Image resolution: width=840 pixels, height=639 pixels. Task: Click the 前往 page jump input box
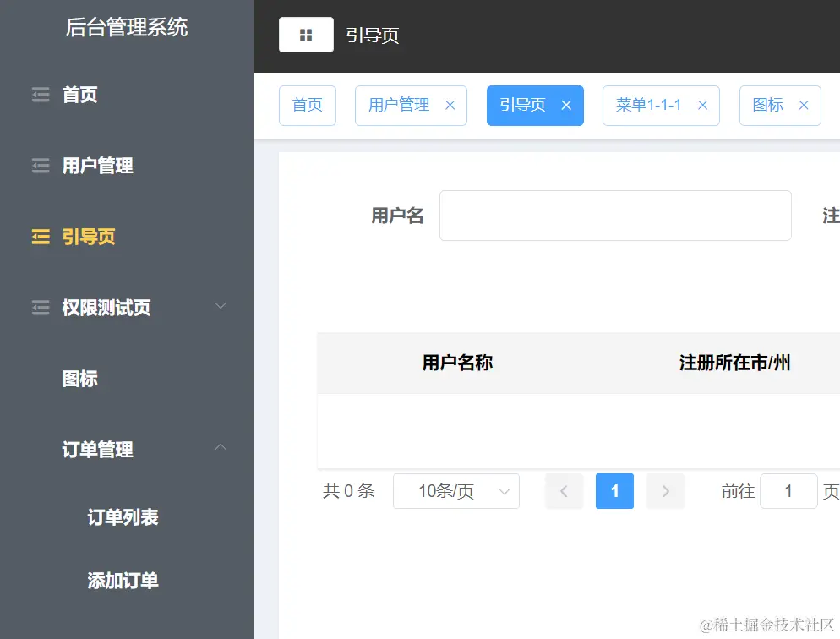788,491
